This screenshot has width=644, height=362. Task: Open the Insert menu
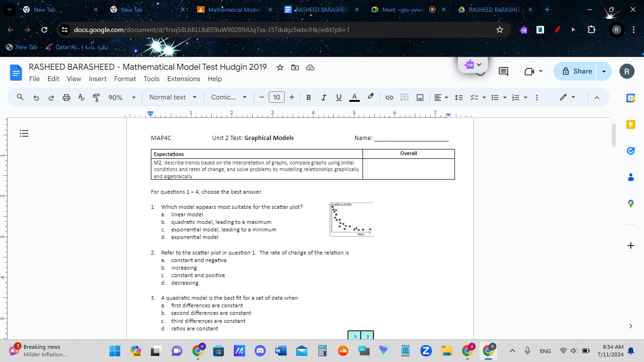tap(98, 79)
